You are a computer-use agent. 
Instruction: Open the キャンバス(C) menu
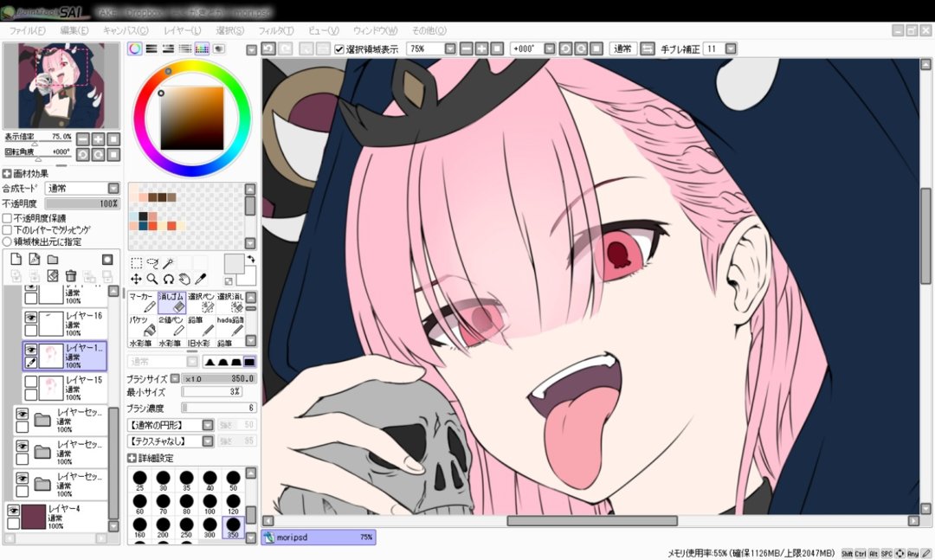point(126,30)
